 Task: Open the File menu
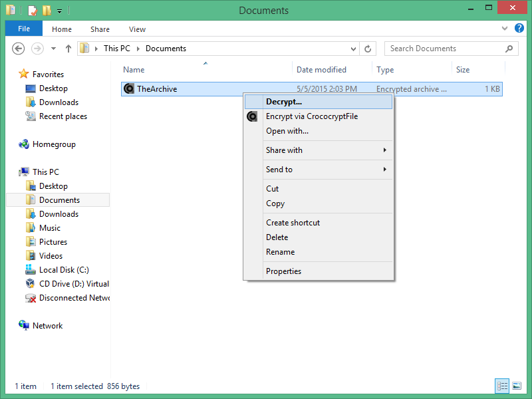click(x=23, y=29)
